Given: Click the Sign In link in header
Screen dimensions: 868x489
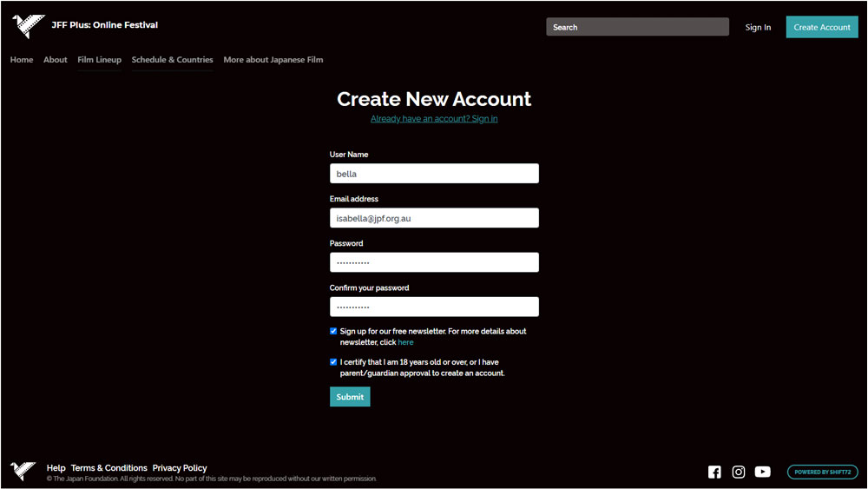Looking at the screenshot, I should 758,27.
